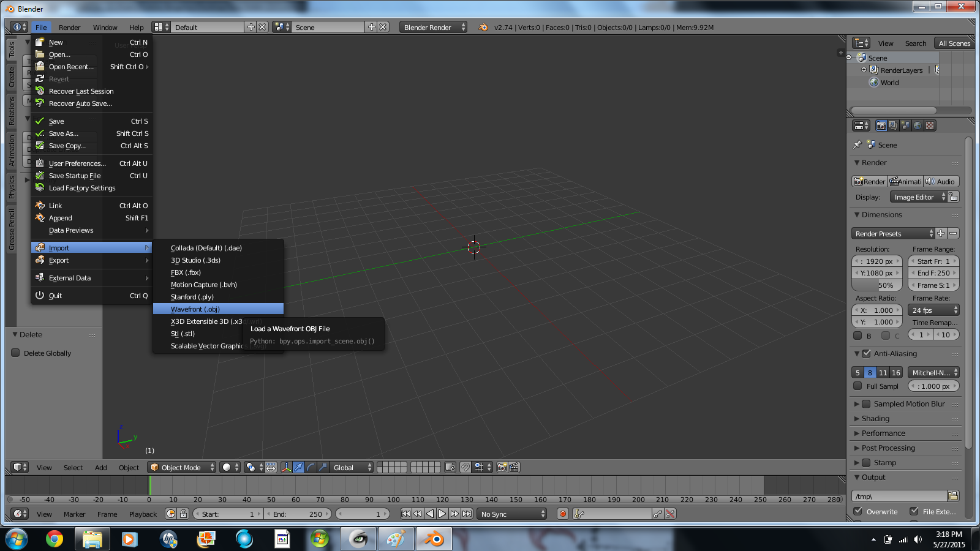
Task: Toggle the Overwrite checkbox
Action: coord(858,511)
